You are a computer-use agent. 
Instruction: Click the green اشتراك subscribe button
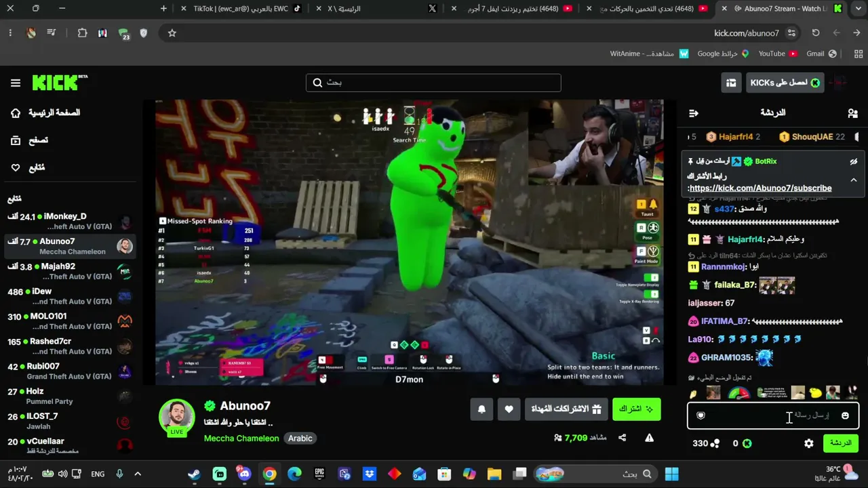pyautogui.click(x=636, y=409)
